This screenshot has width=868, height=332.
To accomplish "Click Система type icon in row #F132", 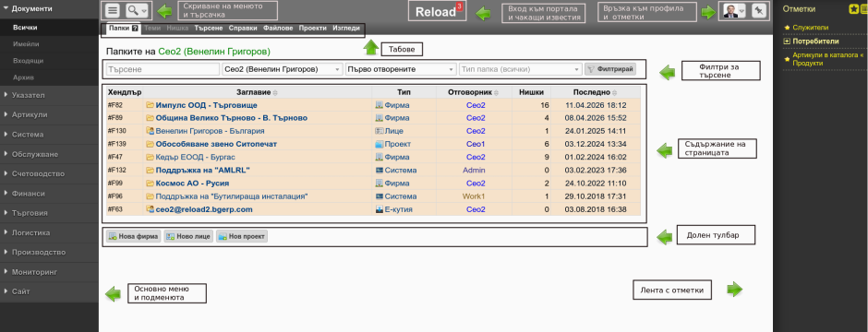I will pos(380,170).
